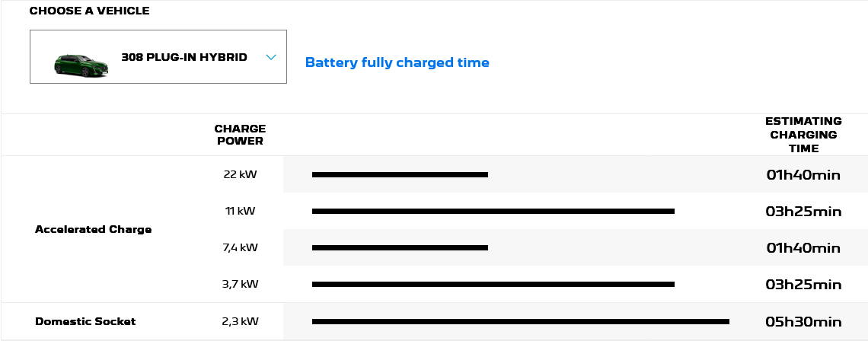Click the 2,3 kW domestic socket power label
Image resolution: width=868 pixels, height=341 pixels.
[x=240, y=321]
